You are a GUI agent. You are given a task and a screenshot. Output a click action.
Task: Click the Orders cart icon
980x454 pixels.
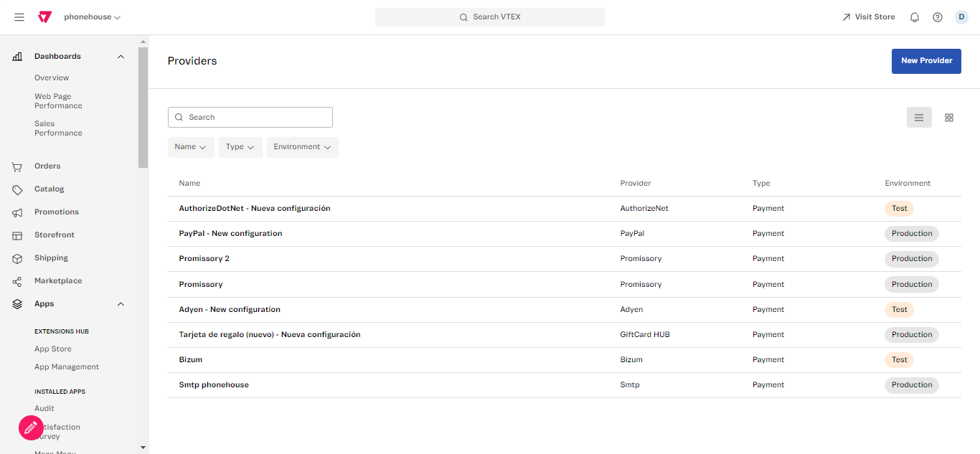[17, 166]
